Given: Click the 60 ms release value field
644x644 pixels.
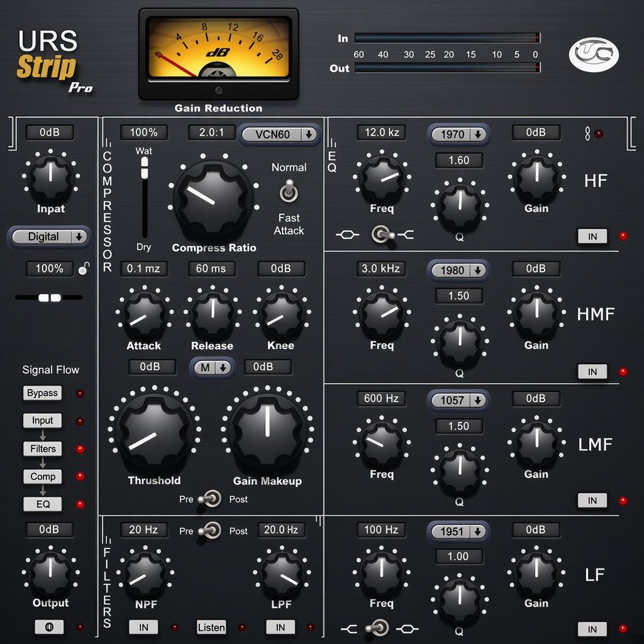Looking at the screenshot, I should coord(212,269).
